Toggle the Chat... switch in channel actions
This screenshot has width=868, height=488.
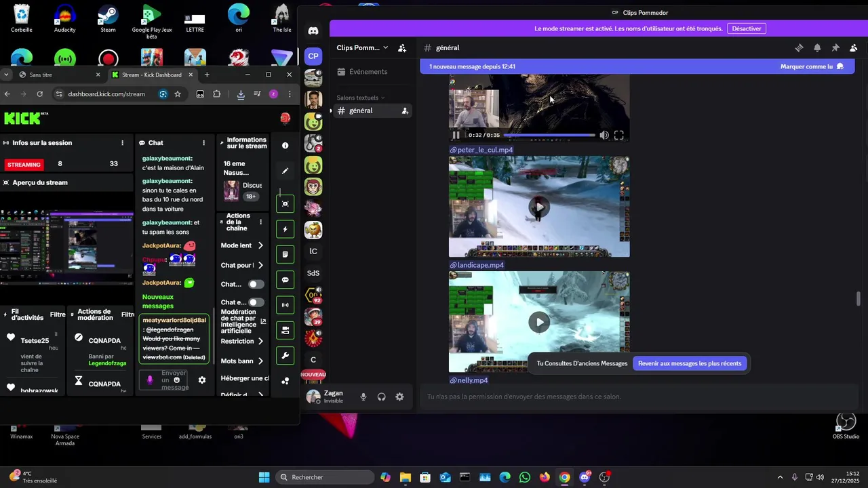click(256, 284)
